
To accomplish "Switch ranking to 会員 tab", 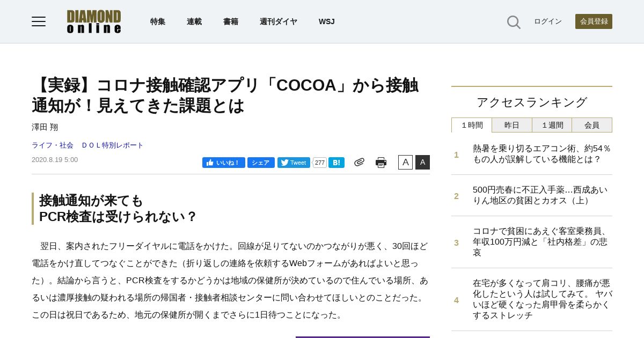I will pyautogui.click(x=592, y=125).
